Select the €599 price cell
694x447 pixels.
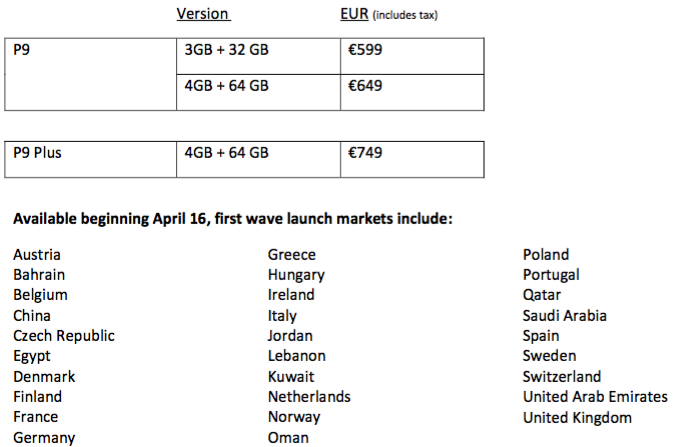click(365, 48)
